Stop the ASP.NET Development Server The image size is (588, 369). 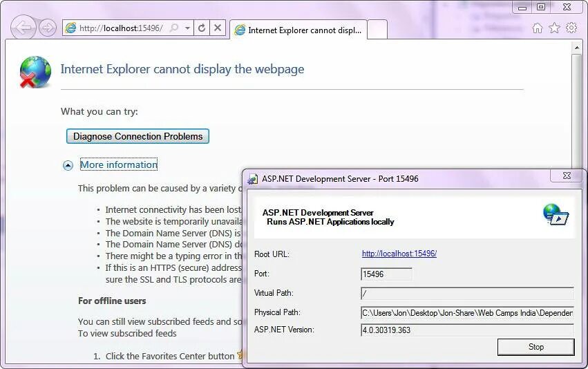point(536,347)
